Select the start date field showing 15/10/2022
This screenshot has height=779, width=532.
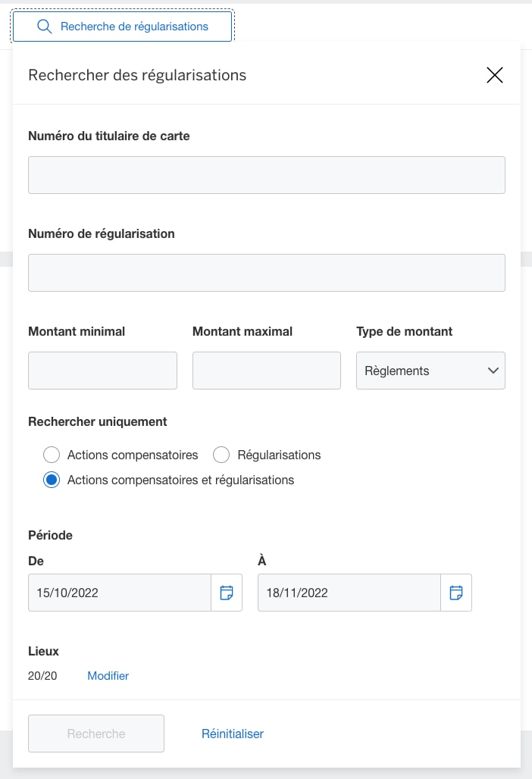pyautogui.click(x=119, y=593)
